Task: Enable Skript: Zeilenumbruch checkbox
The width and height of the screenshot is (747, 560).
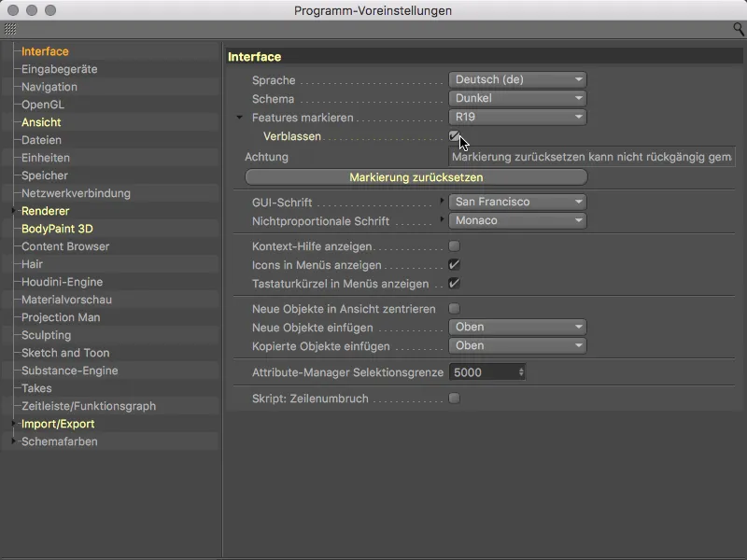Action: click(x=454, y=399)
